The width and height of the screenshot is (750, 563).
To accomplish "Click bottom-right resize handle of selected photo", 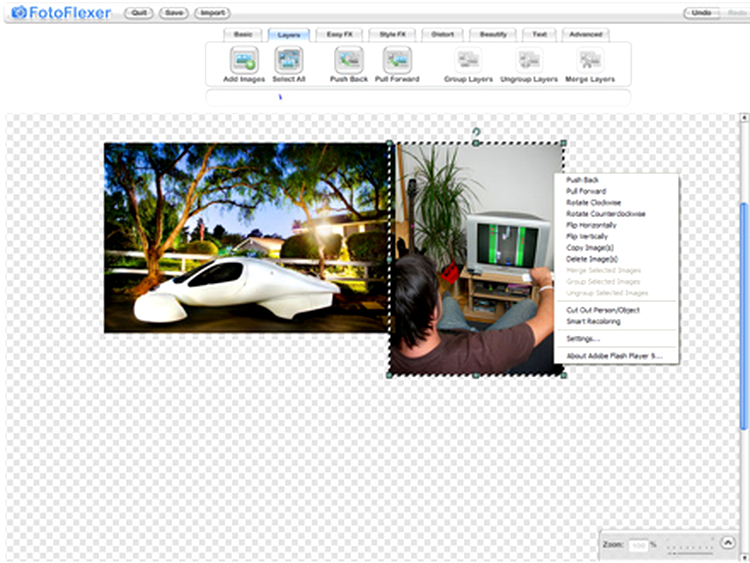I will [x=563, y=375].
